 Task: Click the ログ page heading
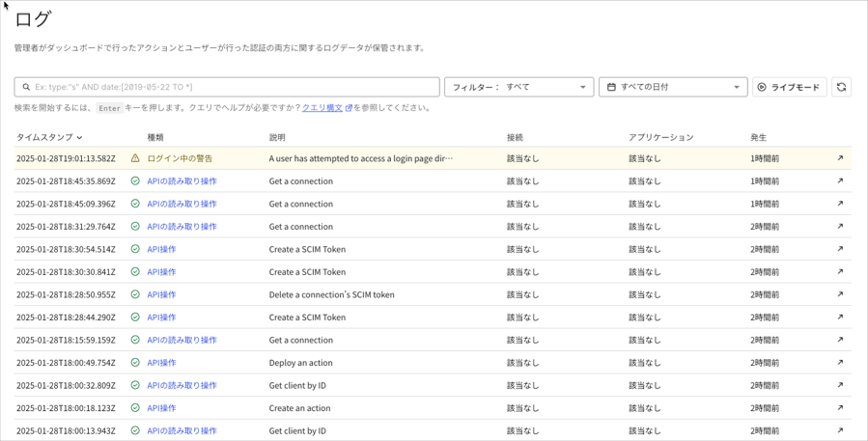click(x=33, y=19)
